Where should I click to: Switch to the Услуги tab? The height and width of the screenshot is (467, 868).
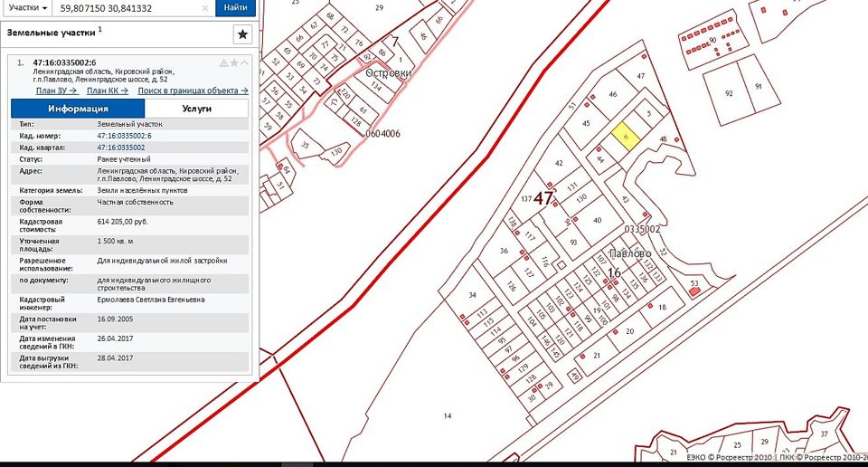click(x=196, y=109)
